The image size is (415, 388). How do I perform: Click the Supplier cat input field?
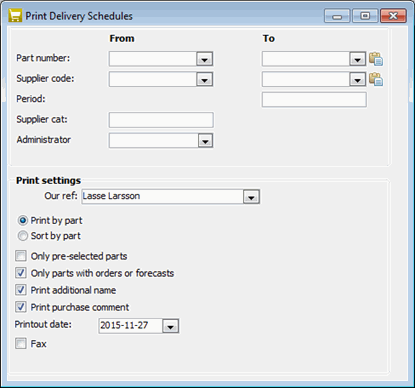click(161, 120)
